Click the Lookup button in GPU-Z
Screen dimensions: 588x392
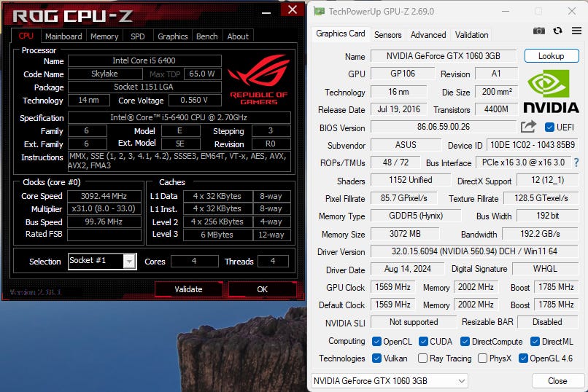[552, 56]
